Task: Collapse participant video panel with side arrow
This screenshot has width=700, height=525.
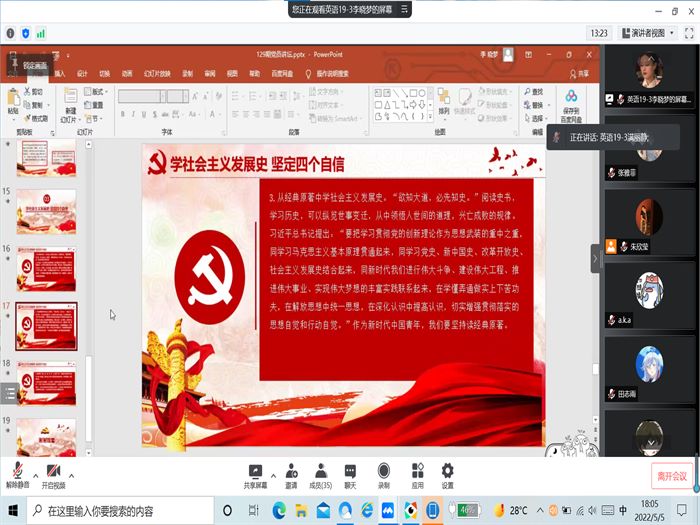Action: [595, 258]
